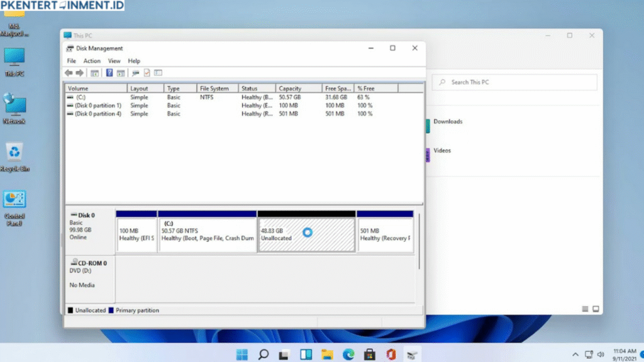This screenshot has height=362, width=644.
Task: Open Help via the blue question-mark toolbar icon
Action: click(x=108, y=72)
